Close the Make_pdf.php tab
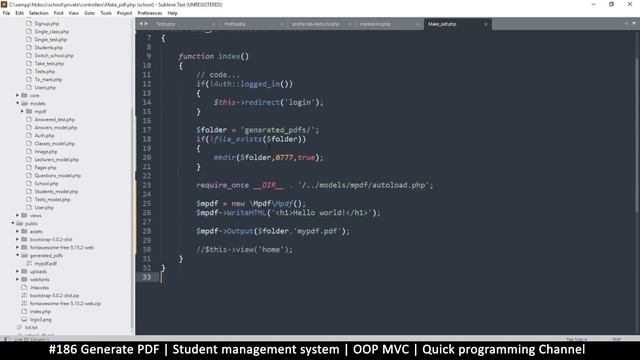640x360 pixels. 486,24
